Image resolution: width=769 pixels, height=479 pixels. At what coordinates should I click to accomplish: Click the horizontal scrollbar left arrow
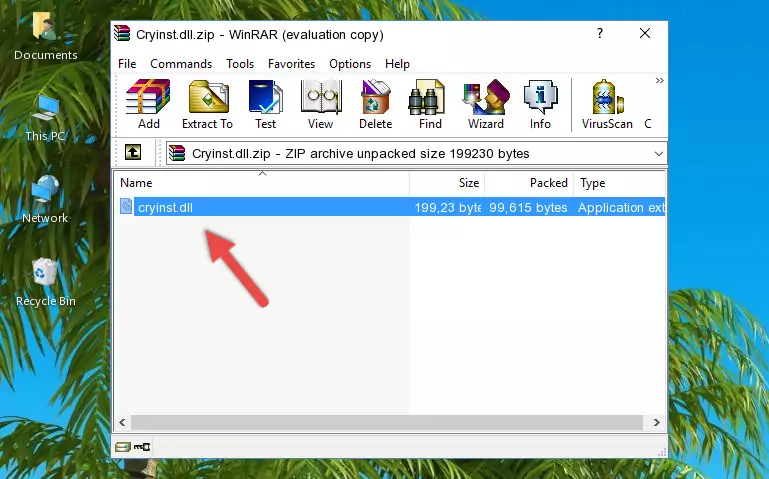tap(122, 422)
